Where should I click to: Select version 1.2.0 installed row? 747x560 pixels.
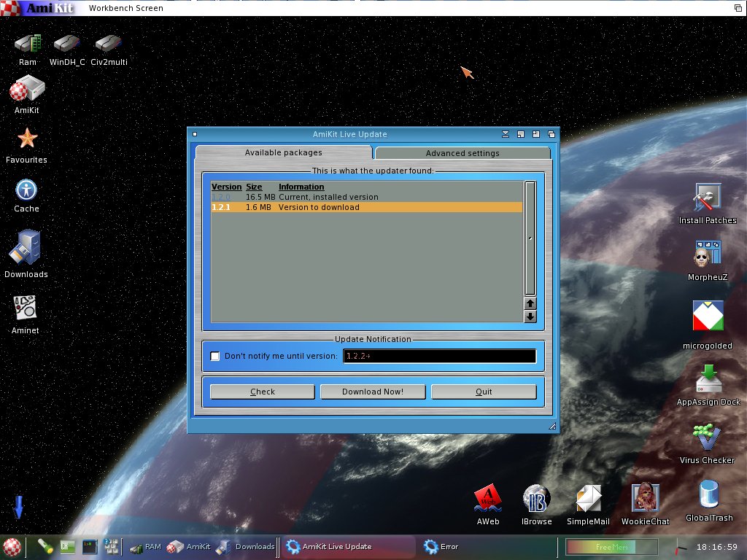coord(367,197)
